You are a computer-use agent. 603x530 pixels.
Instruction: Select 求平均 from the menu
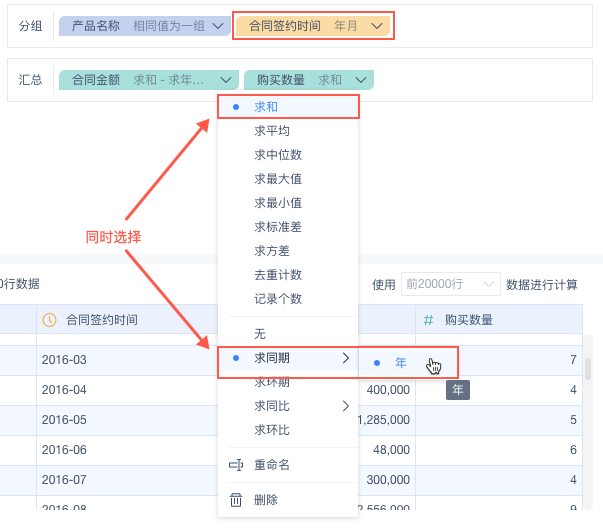tap(272, 131)
